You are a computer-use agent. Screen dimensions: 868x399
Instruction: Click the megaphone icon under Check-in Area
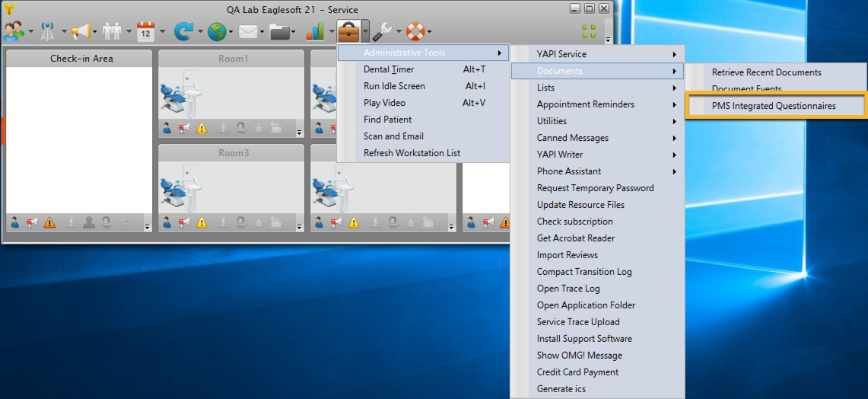point(32,222)
